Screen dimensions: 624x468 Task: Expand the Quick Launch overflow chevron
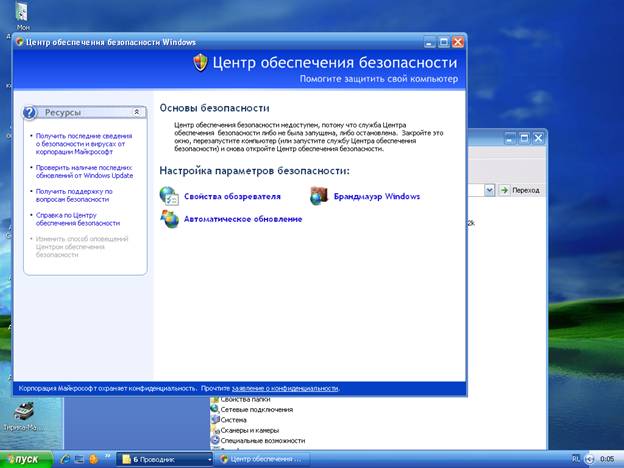tap(107, 456)
